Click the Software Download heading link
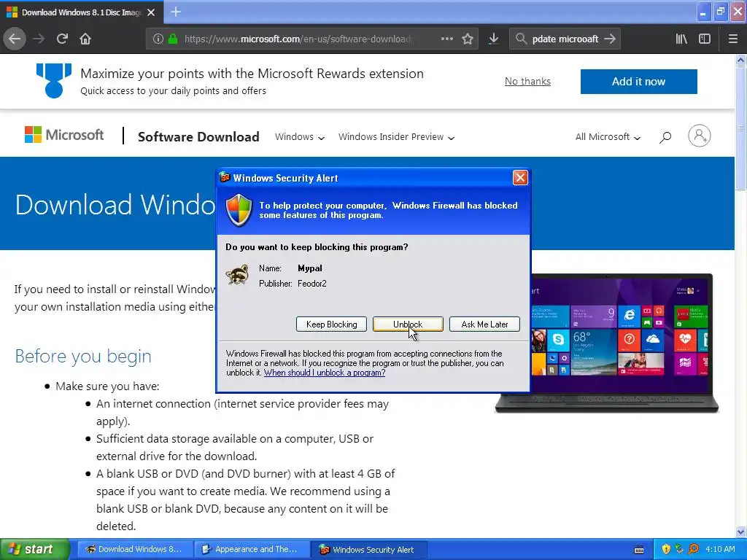Screen dimensions: 747x560 coord(198,136)
